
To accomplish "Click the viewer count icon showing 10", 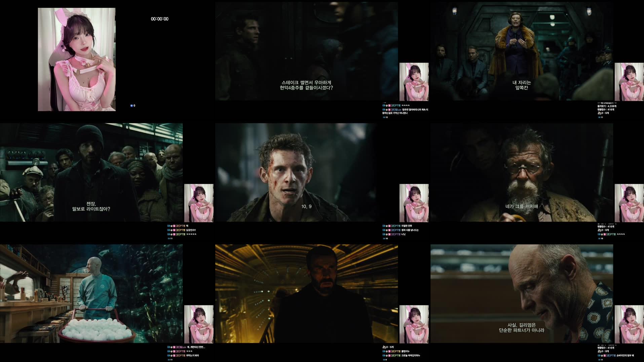I will [x=384, y=238].
